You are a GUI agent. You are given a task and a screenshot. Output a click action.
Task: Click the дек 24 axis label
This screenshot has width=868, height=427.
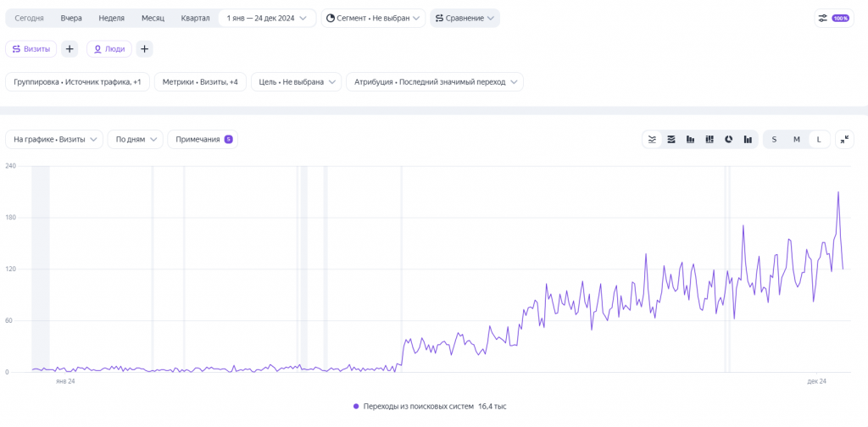point(816,381)
